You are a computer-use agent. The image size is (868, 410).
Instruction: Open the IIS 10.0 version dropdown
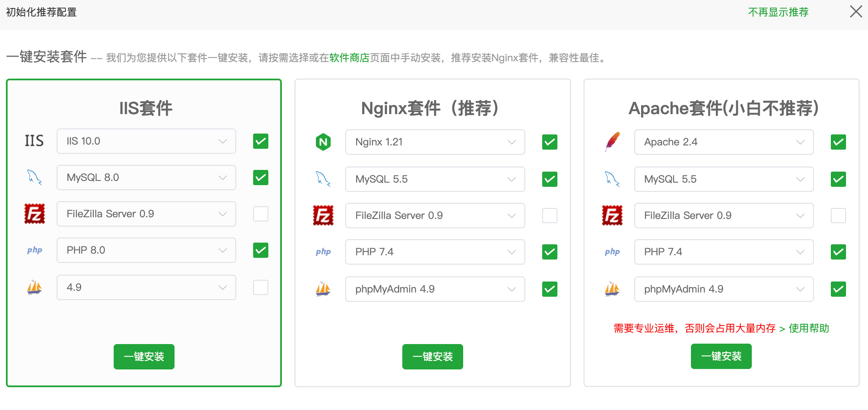tap(146, 141)
